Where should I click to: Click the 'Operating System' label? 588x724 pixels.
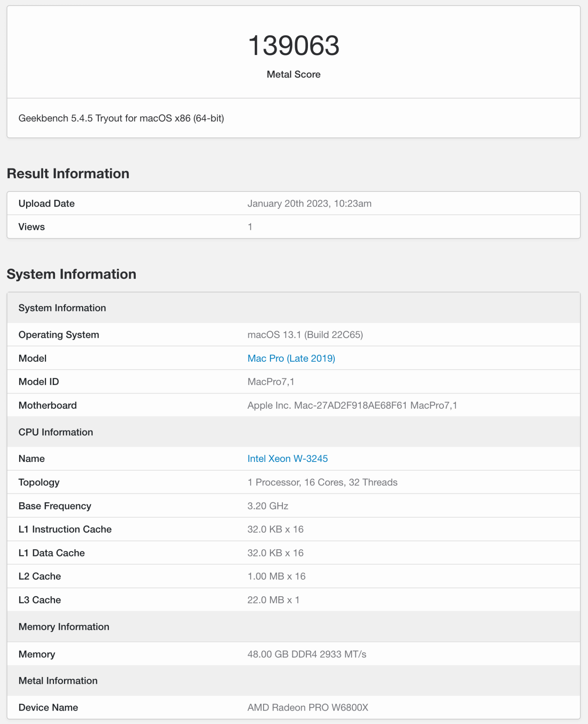[59, 335]
